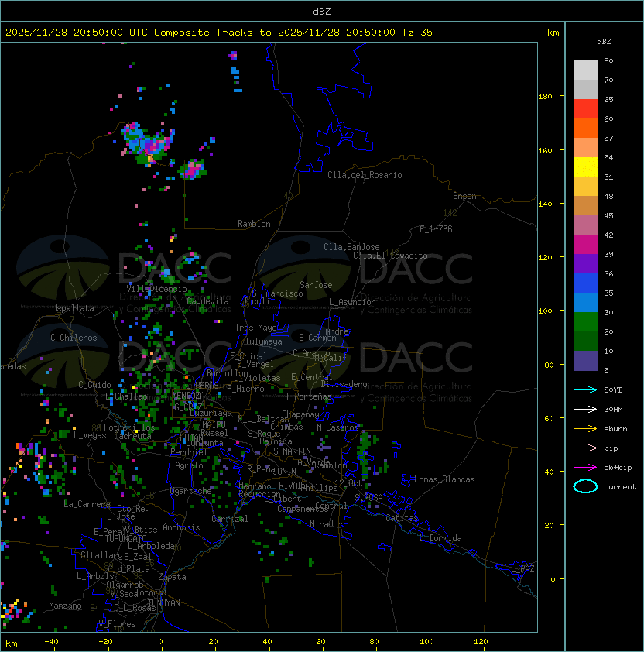644x652 pixels.
Task: Select the legend label 50YD
Action: (x=613, y=390)
